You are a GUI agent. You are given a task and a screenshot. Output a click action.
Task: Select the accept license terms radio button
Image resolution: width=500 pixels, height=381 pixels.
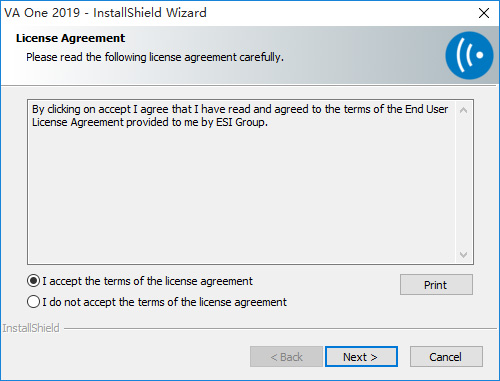[33, 281]
